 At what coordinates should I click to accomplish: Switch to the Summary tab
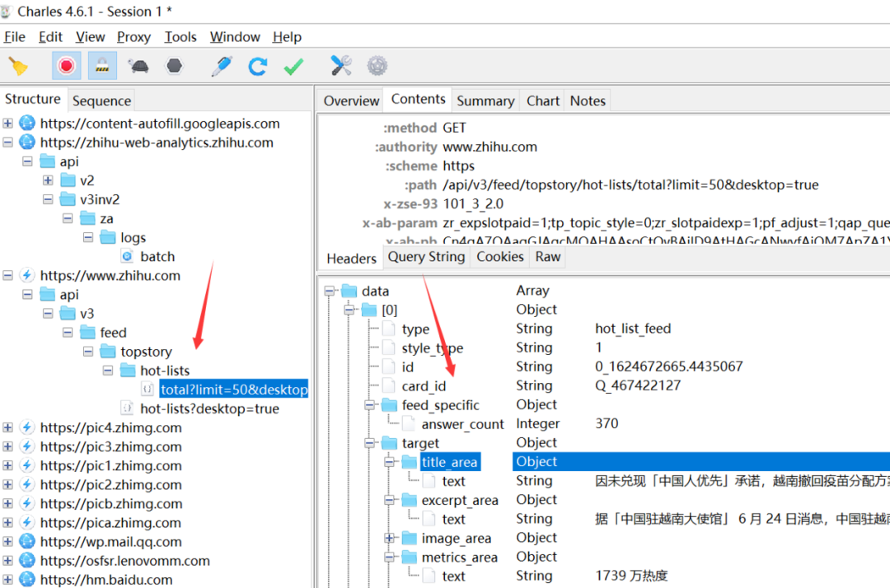point(485,101)
